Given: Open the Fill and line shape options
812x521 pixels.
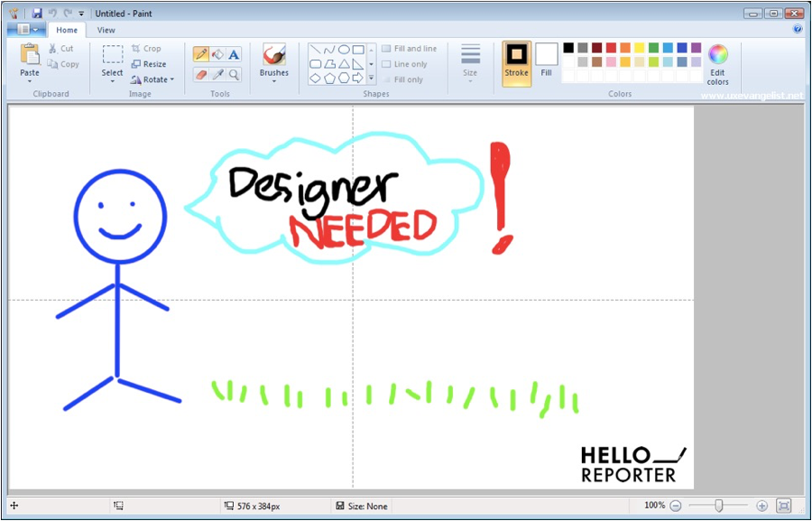Looking at the screenshot, I should coord(409,49).
